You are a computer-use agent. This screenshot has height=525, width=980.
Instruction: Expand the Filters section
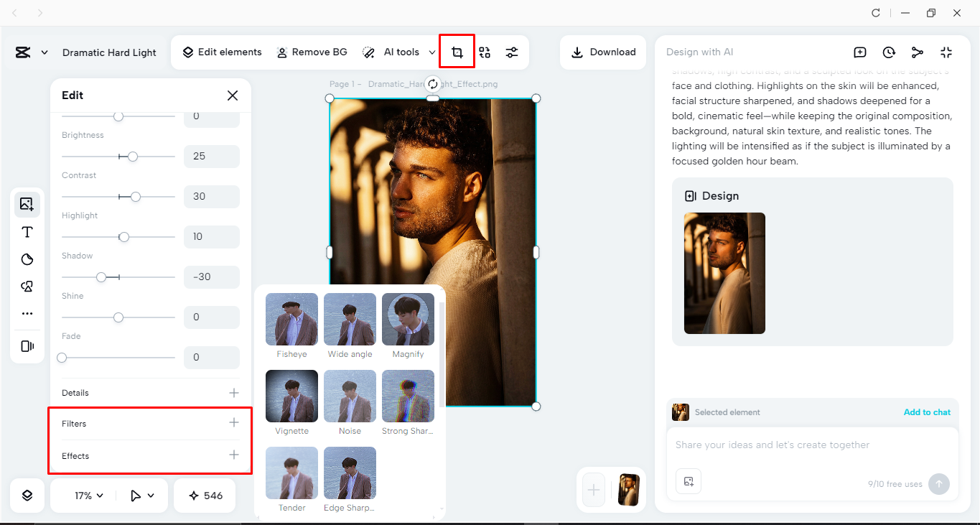point(233,423)
